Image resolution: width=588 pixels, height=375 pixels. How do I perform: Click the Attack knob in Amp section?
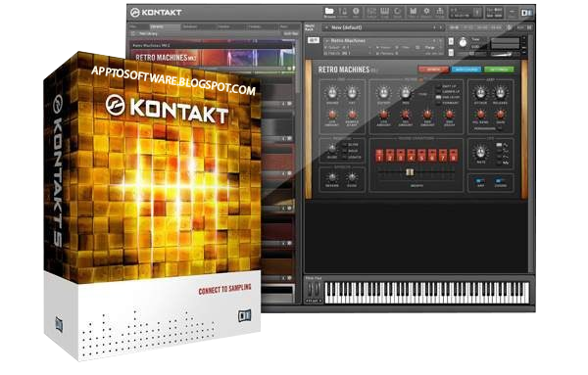click(x=480, y=93)
